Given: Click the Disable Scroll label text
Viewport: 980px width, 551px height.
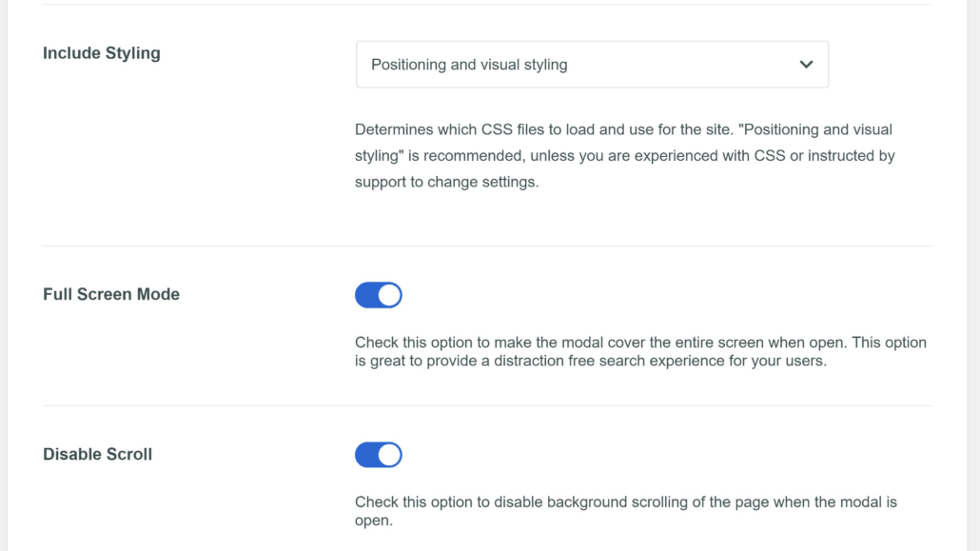Looking at the screenshot, I should pos(97,454).
